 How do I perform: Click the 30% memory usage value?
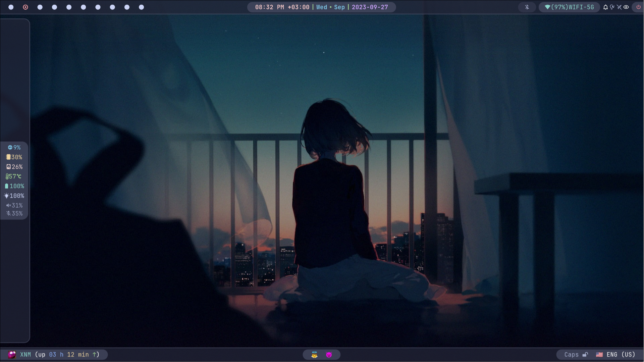17,157
